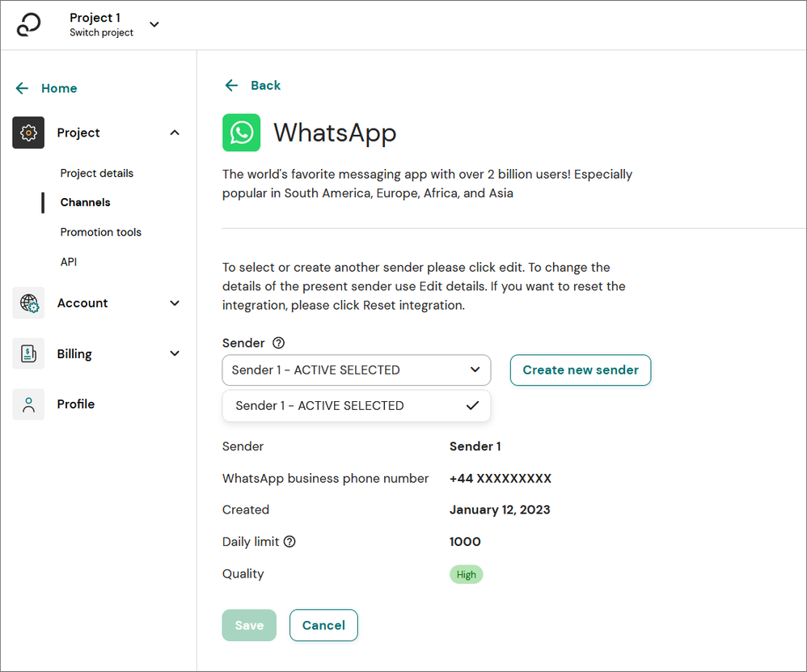Select Channels in the sidebar
Viewport: 807px width, 672px height.
(86, 202)
